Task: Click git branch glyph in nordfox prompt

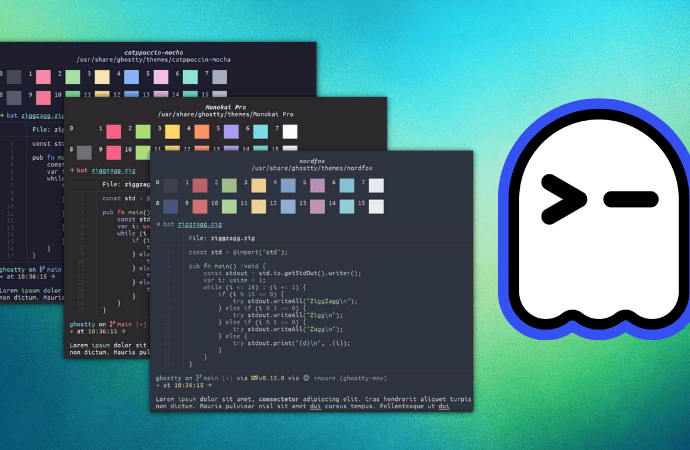Action: point(199,378)
